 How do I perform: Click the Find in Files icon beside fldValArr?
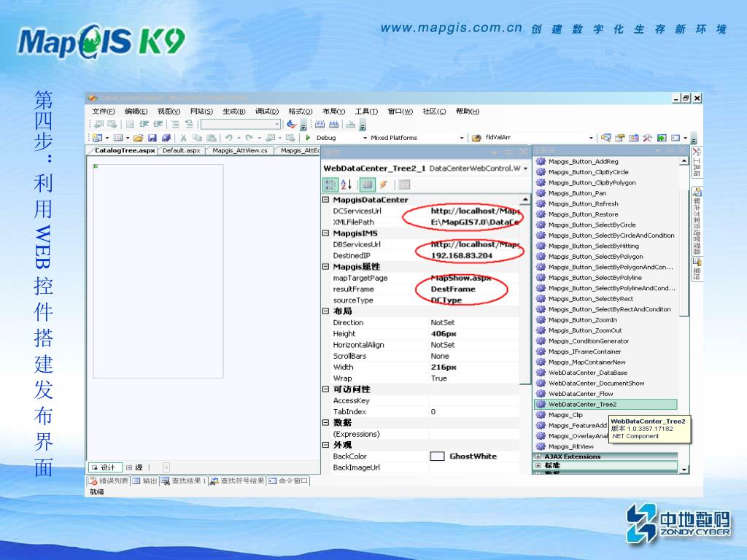[x=476, y=138]
